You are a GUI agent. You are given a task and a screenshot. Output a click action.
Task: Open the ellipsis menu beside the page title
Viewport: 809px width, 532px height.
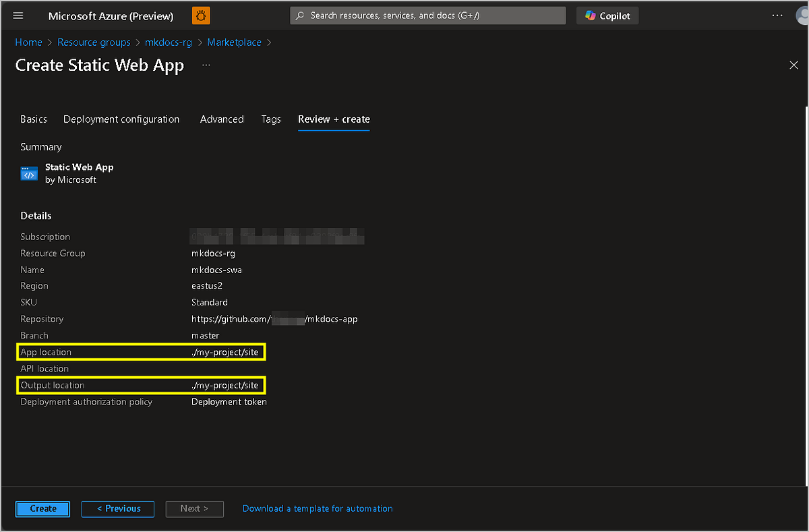click(x=206, y=65)
